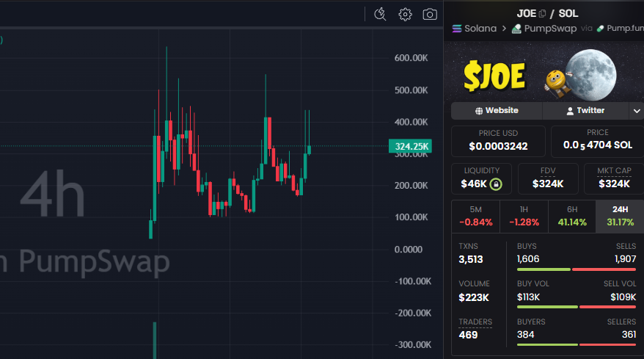
Task: Expand more social links chevron
Action: pos(636,111)
